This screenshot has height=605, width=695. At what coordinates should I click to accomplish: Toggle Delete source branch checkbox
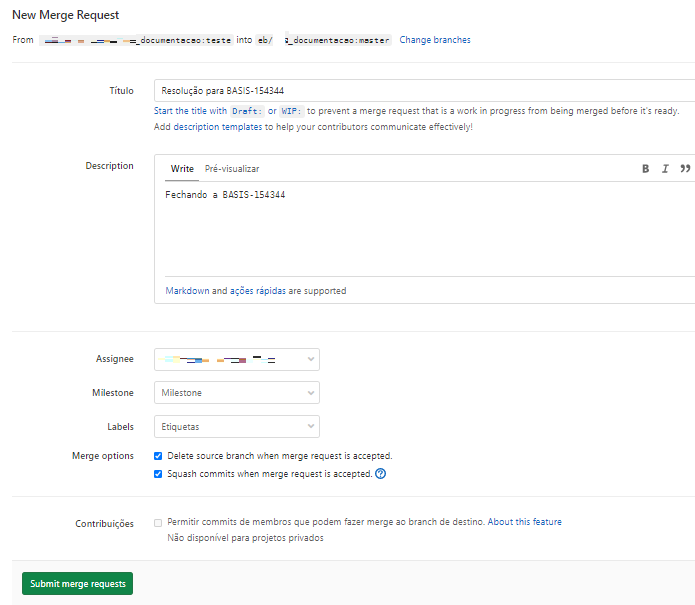coord(158,456)
